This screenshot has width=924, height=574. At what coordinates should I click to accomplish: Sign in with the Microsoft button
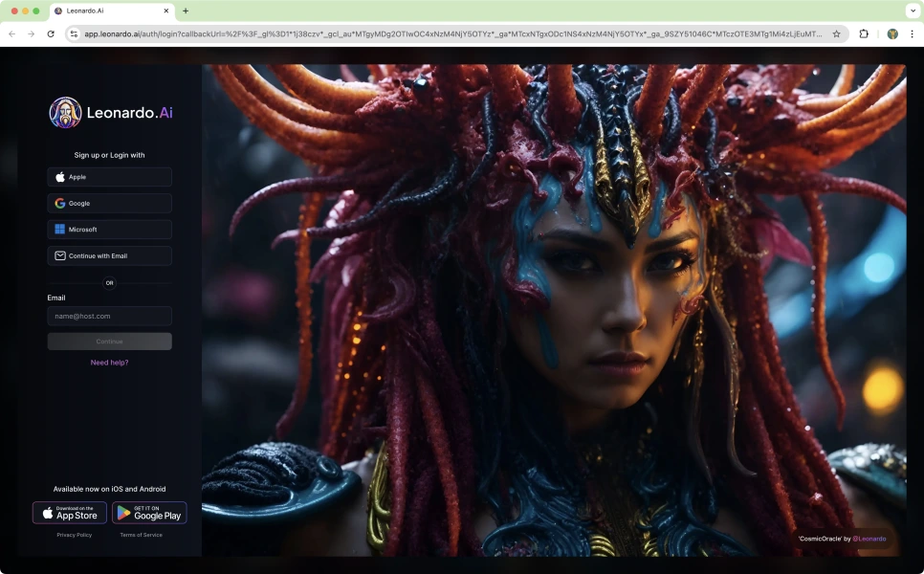tap(110, 230)
